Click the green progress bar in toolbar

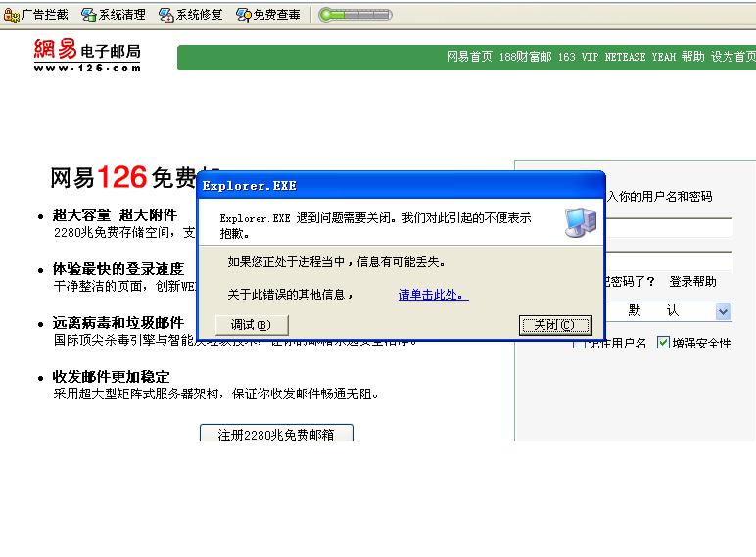click(x=355, y=15)
